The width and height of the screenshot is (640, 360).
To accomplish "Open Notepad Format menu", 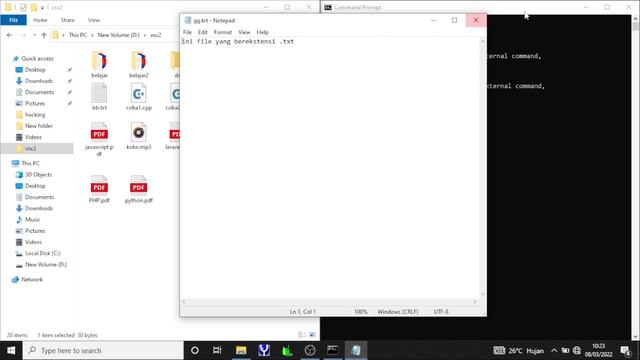I will pos(223,32).
